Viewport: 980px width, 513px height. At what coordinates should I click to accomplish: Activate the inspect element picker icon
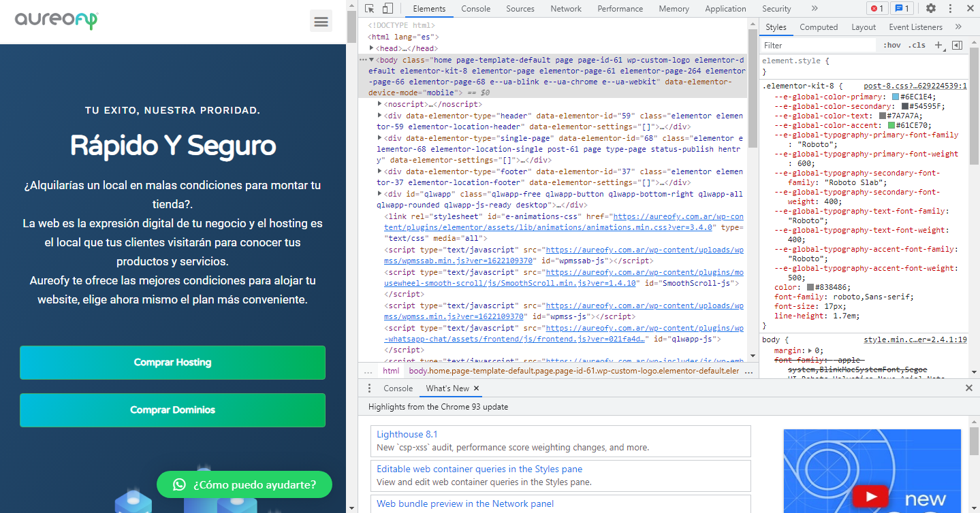(369, 9)
